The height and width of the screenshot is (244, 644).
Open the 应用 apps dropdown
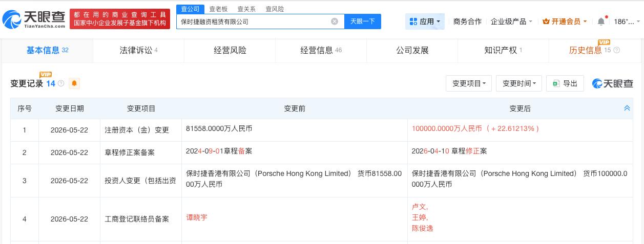click(x=425, y=21)
